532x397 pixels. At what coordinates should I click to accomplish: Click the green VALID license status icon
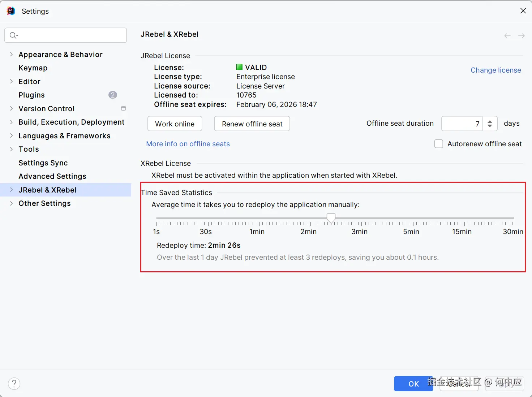click(x=239, y=67)
